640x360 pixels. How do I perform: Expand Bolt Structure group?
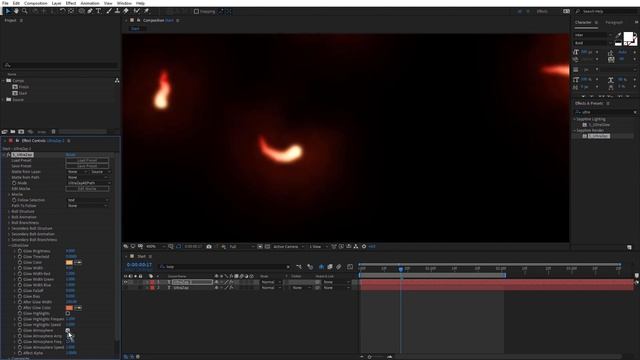pos(9,211)
